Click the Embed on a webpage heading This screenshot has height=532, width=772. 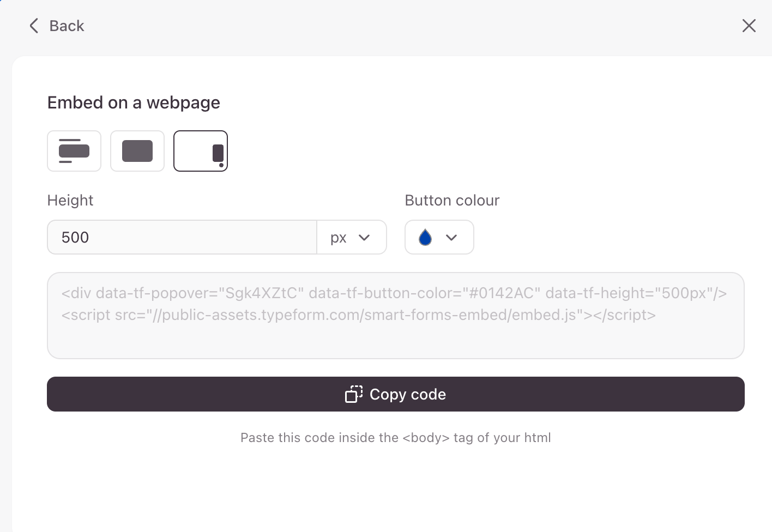(x=134, y=102)
